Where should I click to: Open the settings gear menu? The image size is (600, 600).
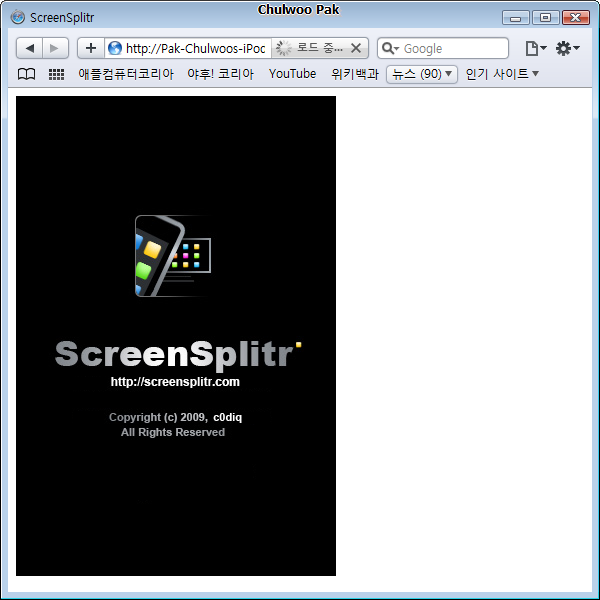point(567,48)
